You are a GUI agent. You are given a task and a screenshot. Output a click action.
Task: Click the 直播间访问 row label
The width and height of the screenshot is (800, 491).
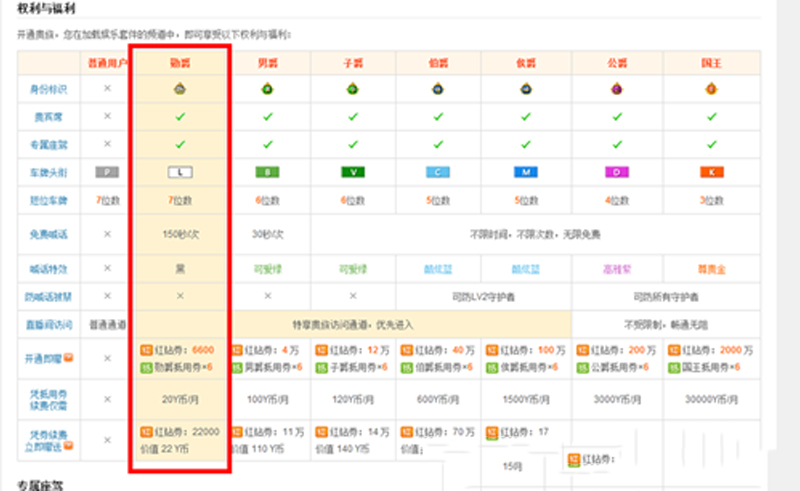pos(48,325)
